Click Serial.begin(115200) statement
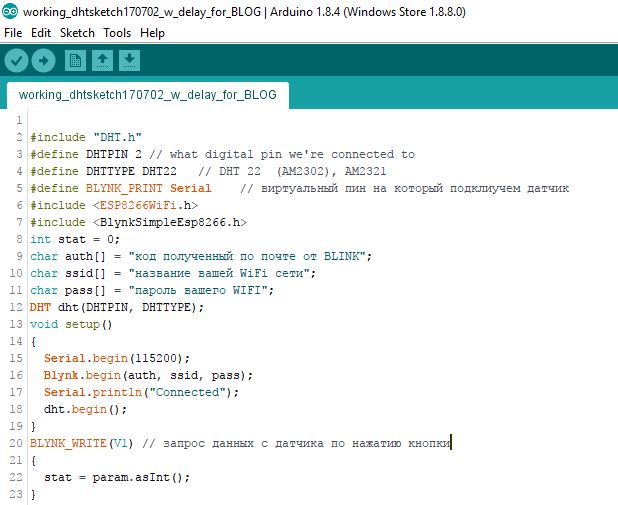618x505 pixels. click(117, 358)
